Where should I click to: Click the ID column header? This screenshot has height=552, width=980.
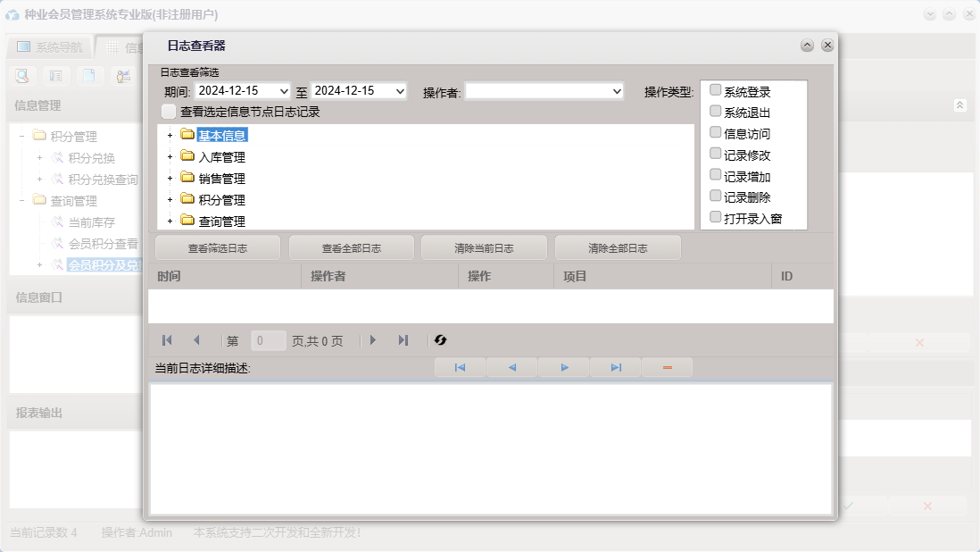coord(802,276)
